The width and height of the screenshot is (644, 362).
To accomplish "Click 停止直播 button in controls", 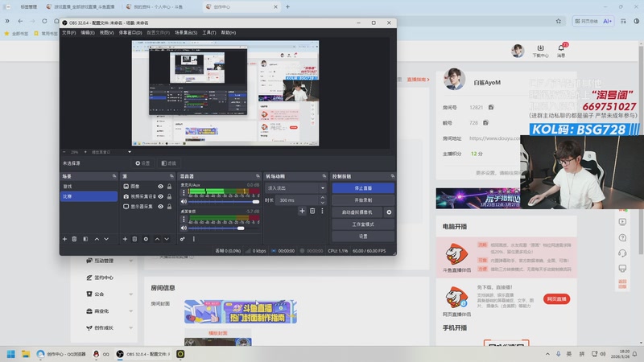I will tap(363, 188).
